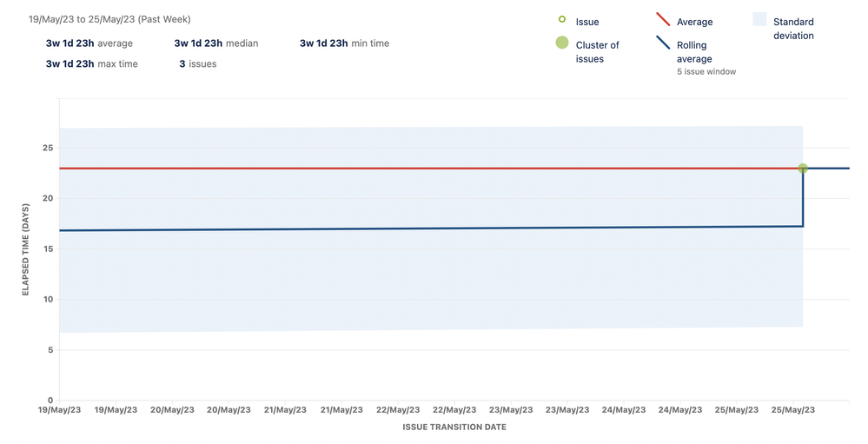The height and width of the screenshot is (444, 868).
Task: Click the '3w 1d 23h min time' statistic
Action: (x=344, y=43)
